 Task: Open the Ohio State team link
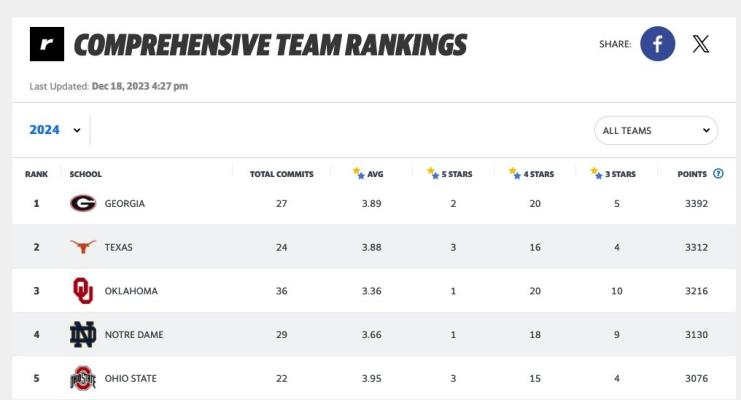130,378
